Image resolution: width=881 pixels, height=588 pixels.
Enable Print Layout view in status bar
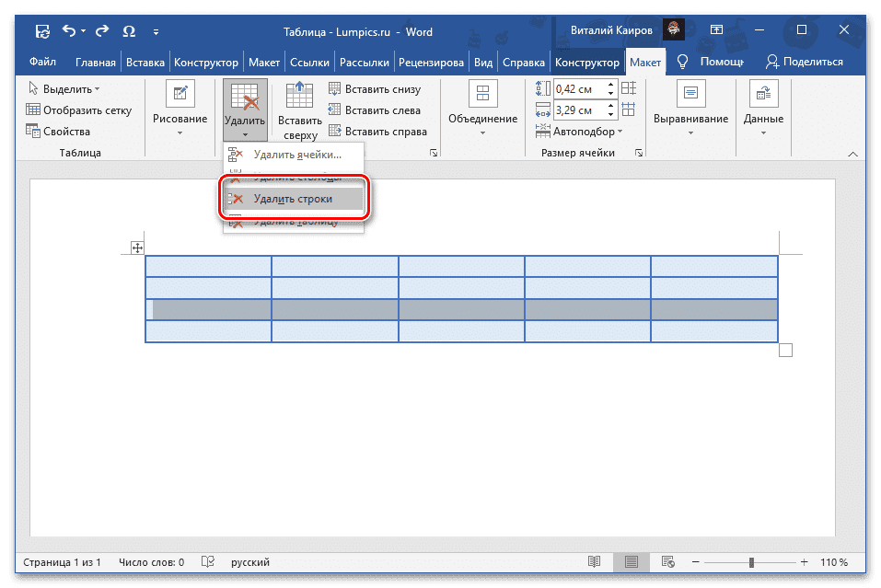631,561
